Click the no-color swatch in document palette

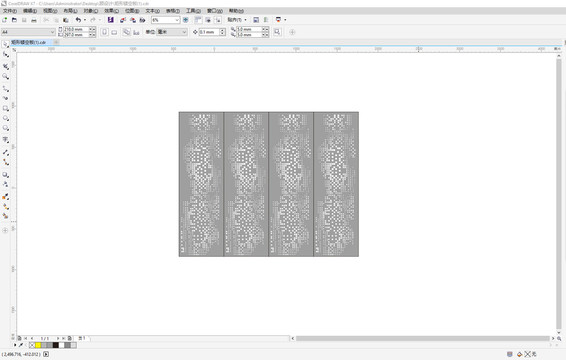[32, 345]
